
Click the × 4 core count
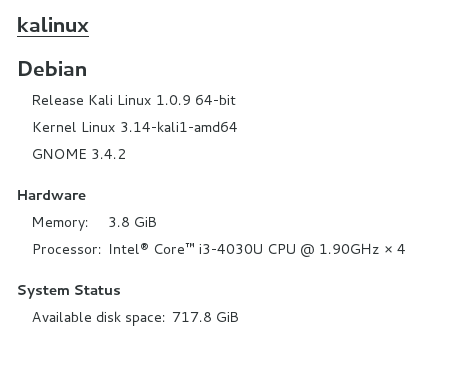coord(395,249)
